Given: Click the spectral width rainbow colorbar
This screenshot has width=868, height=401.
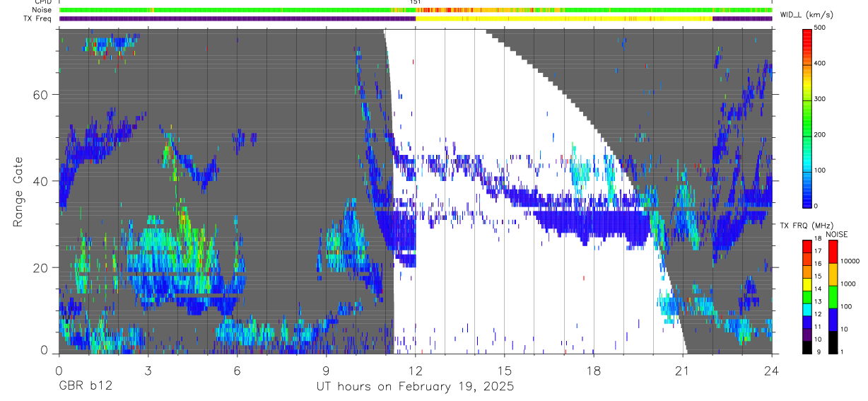Looking at the screenshot, I should 807,117.
